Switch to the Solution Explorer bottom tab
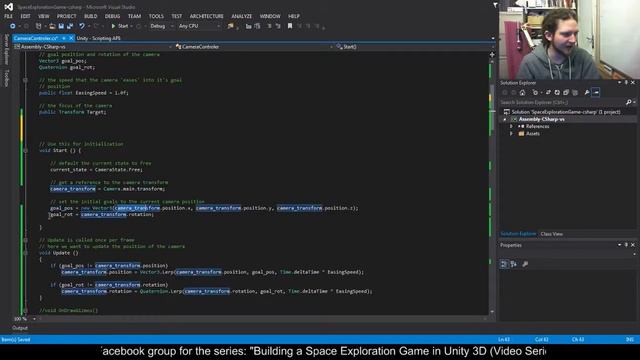Image resolution: width=640 pixels, height=360 pixels. (x=518, y=234)
